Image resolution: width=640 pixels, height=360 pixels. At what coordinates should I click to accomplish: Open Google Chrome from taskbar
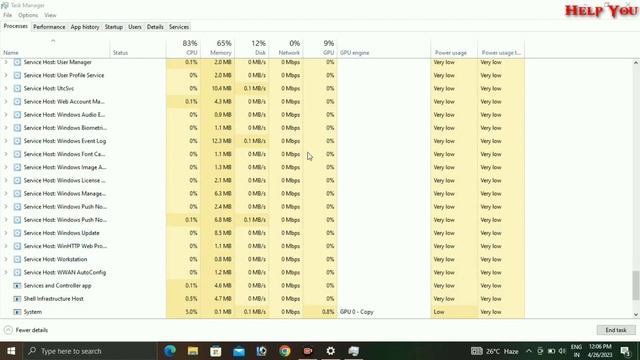(x=284, y=351)
